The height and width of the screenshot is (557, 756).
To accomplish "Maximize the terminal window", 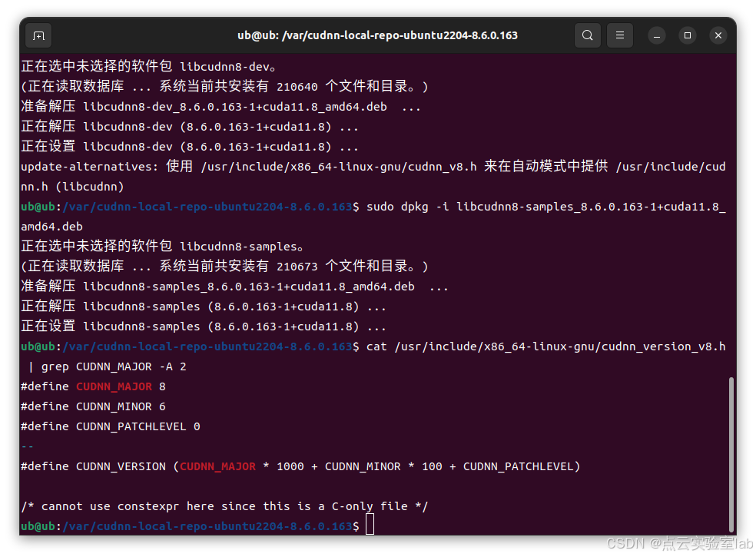I will (688, 35).
